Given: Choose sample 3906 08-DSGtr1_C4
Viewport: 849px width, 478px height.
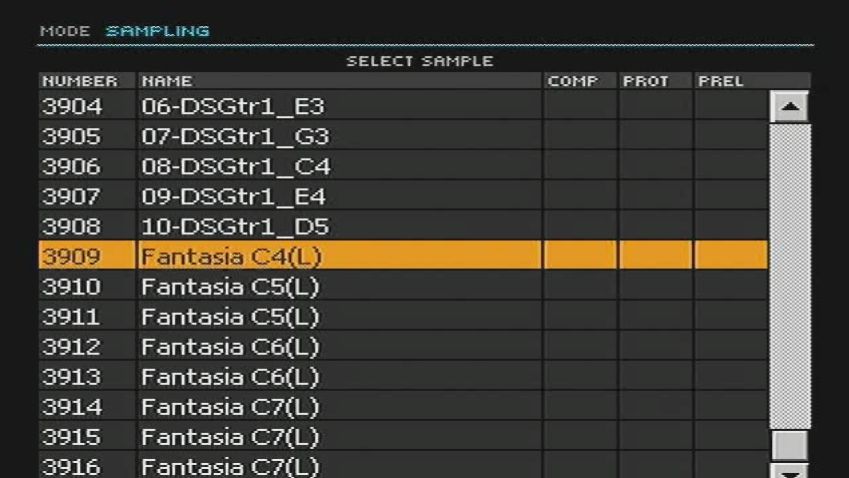Looking at the screenshot, I should click(x=236, y=166).
